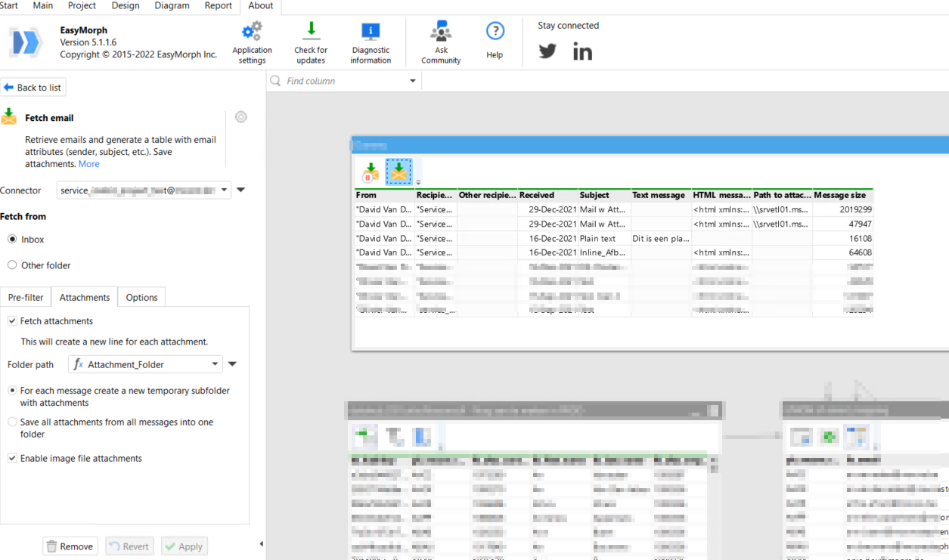This screenshot has width=949, height=560.
Task: Click the message size cell 16108
Action: 842,238
